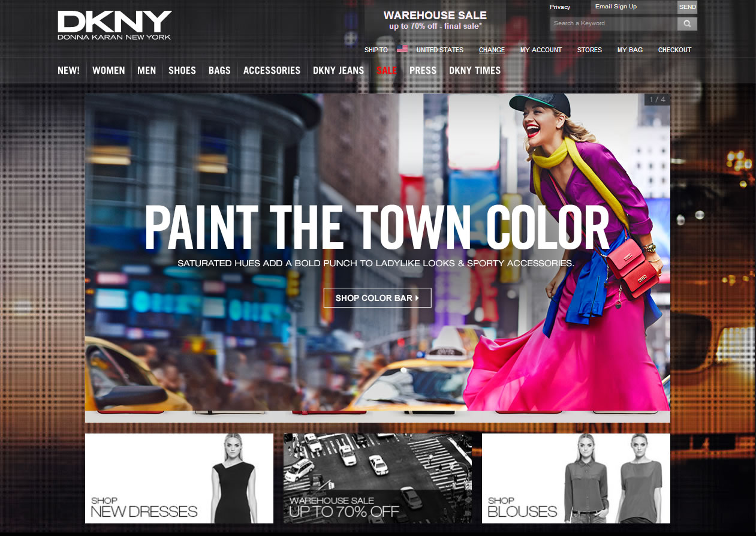Screen dimensions: 756x536
Task: Open the DKNY TIMES menu
Action: 475,70
